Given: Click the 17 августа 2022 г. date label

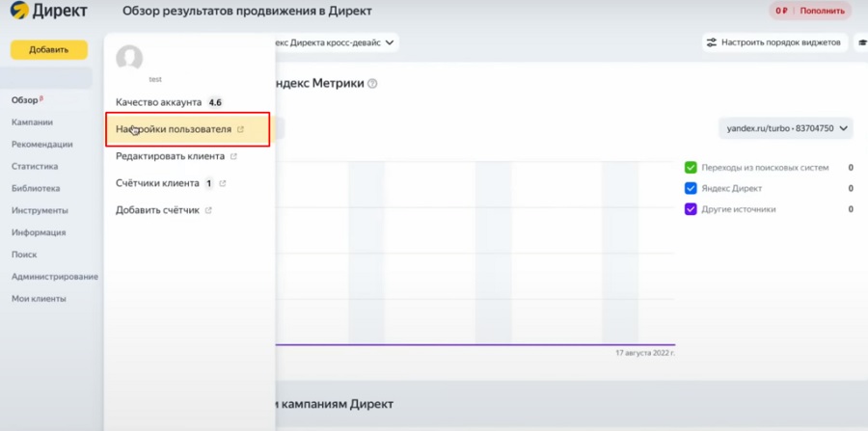Looking at the screenshot, I should [645, 353].
